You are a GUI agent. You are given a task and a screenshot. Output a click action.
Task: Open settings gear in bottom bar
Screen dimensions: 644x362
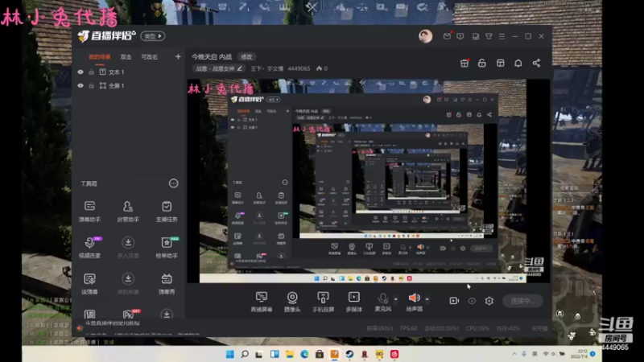click(x=489, y=301)
